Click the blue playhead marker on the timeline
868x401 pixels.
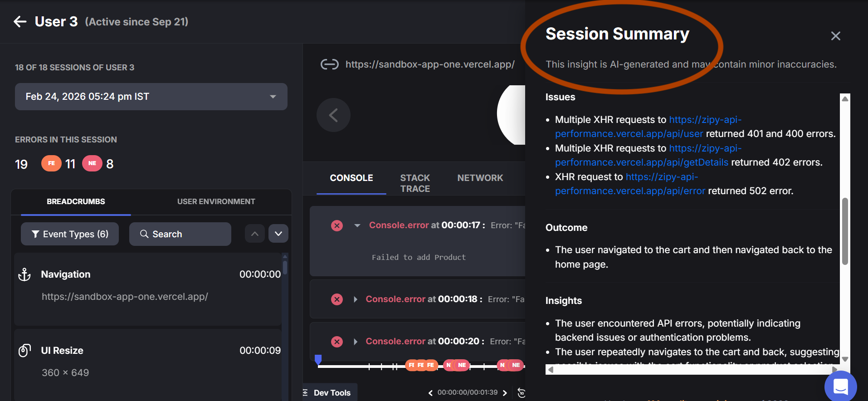[318, 359]
